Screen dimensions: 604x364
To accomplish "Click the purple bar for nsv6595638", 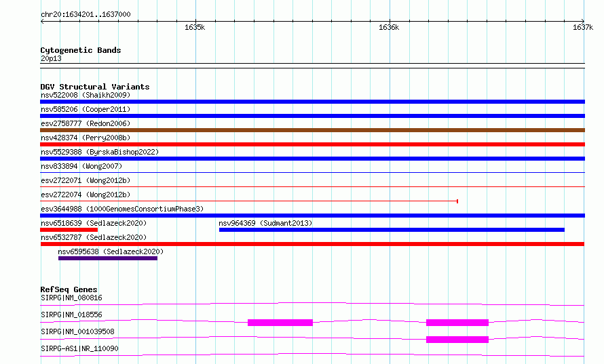I will 108,258.
